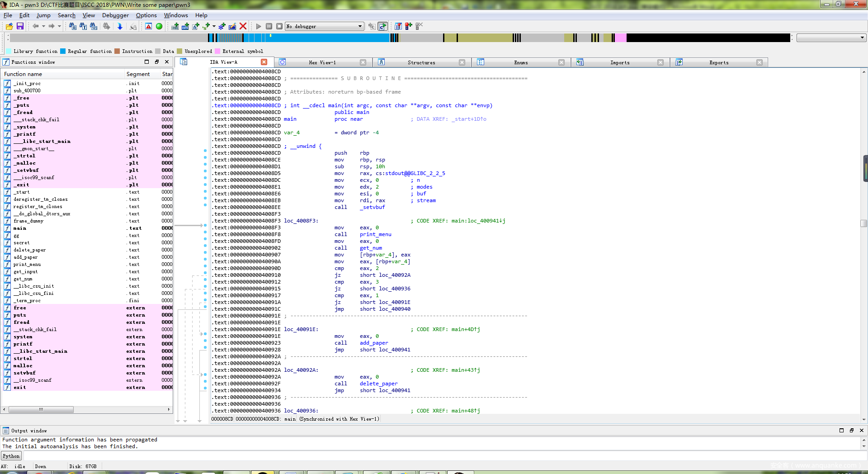The width and height of the screenshot is (868, 474).
Task: Open the debugger selection dropdown
Action: pos(360,26)
